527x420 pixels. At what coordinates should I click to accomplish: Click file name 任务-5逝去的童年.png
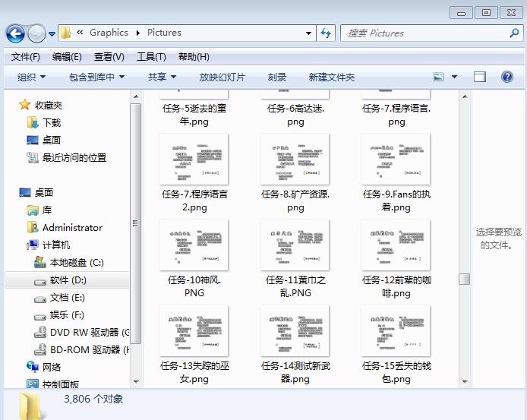[x=194, y=115]
